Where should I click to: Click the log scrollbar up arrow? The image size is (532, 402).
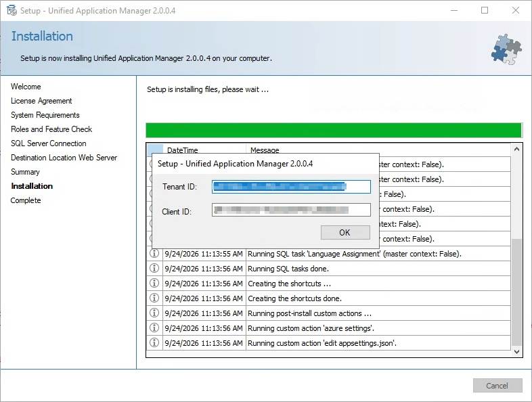516,149
